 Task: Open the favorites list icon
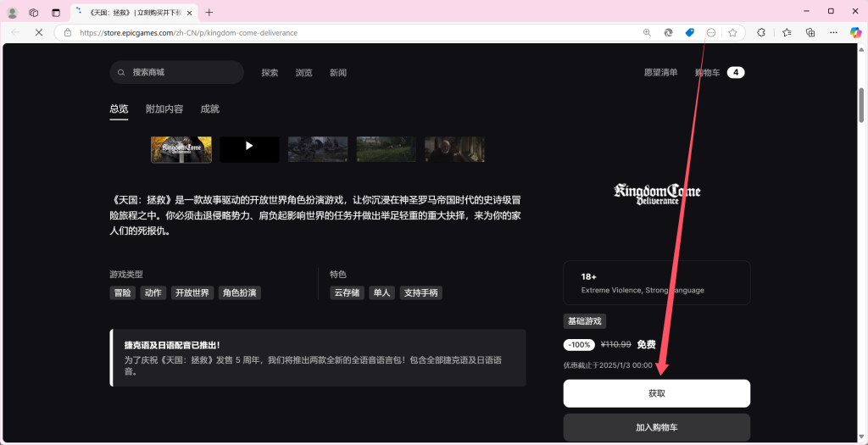(787, 33)
